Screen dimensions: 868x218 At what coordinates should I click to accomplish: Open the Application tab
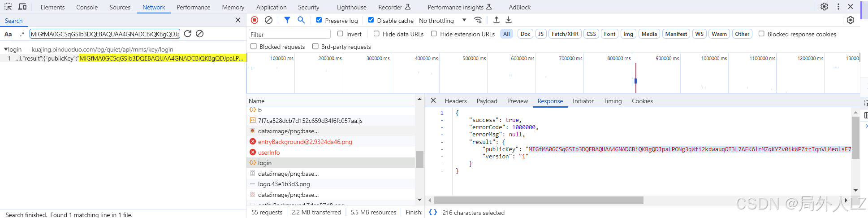point(272,7)
